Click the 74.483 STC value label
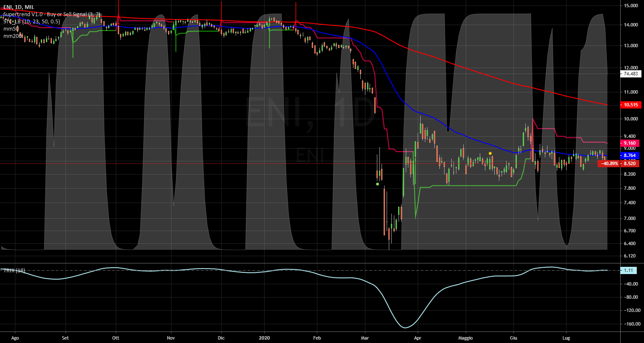 pyautogui.click(x=630, y=74)
